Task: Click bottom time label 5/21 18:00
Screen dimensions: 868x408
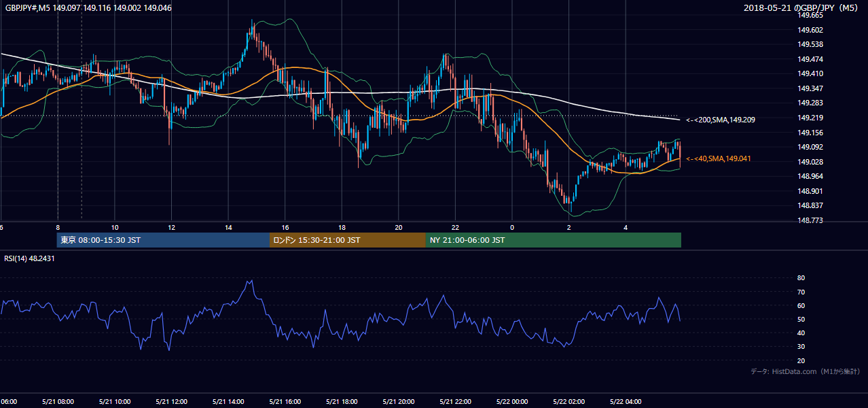Action: 342,402
